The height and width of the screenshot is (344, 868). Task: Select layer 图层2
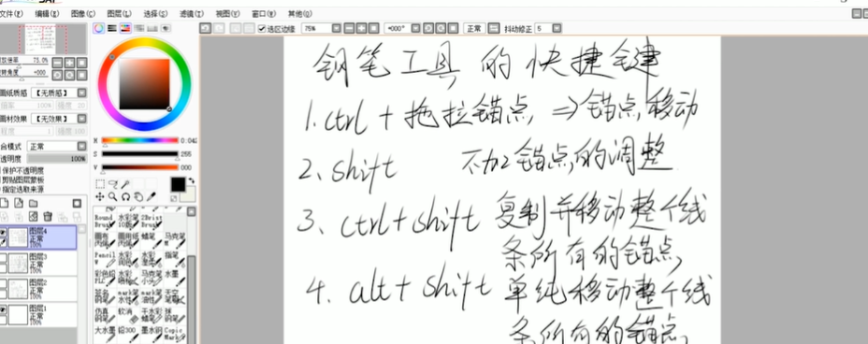click(38, 289)
